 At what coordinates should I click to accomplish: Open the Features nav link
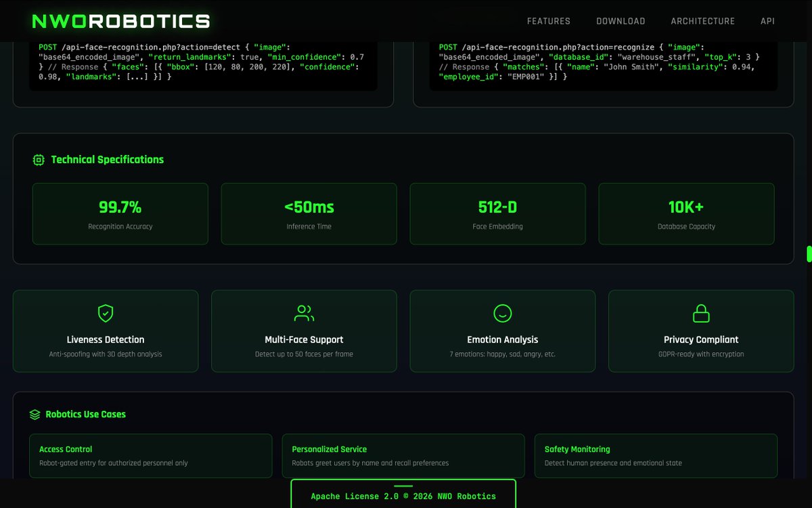tap(549, 21)
